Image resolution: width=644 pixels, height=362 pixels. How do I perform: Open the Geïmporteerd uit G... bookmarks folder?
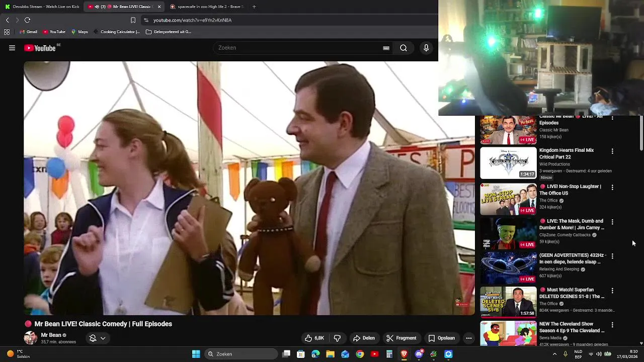coord(169,32)
